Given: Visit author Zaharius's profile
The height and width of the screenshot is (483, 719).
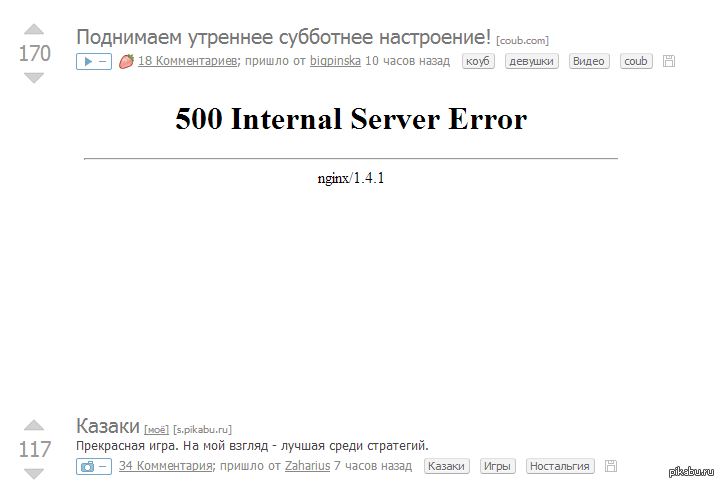Looking at the screenshot, I should tap(307, 466).
